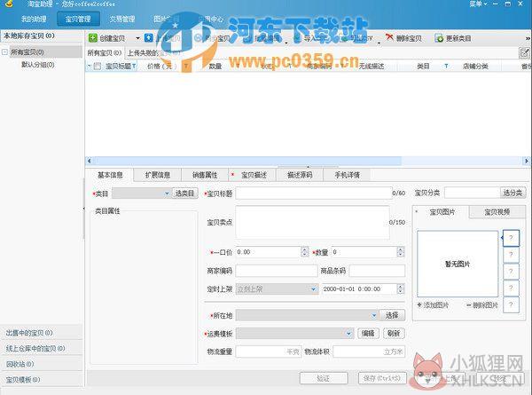The image size is (532, 395).
Task: Click the 宝贝卖点 text area
Action: point(312,222)
